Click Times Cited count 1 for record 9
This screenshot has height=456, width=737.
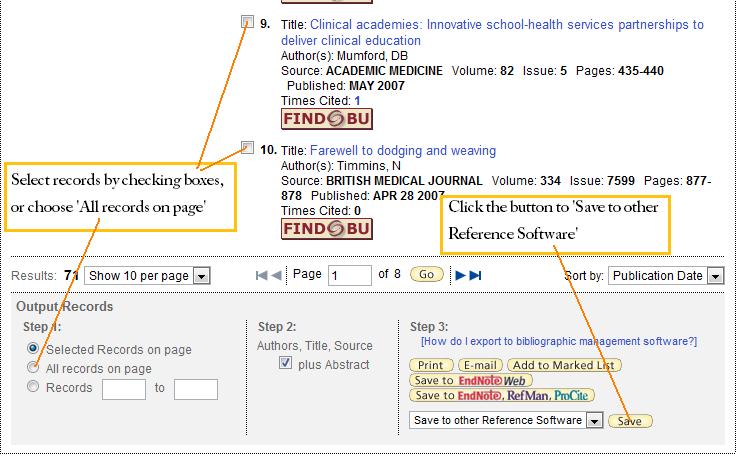[357, 101]
